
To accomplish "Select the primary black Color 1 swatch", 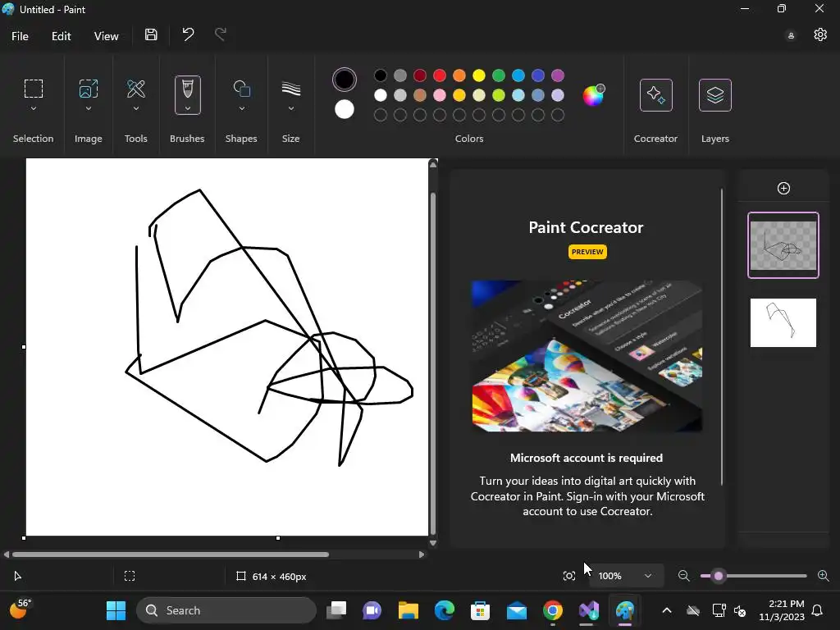I will click(x=345, y=80).
